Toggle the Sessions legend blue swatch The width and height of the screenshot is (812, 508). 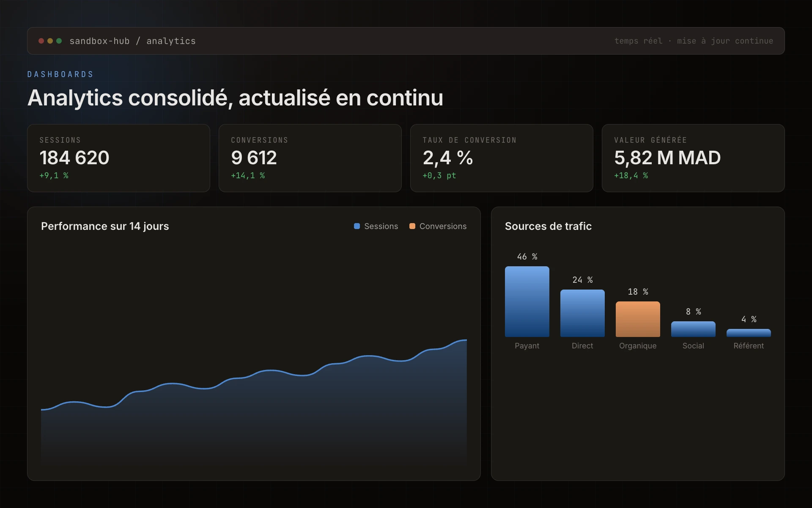(x=357, y=226)
